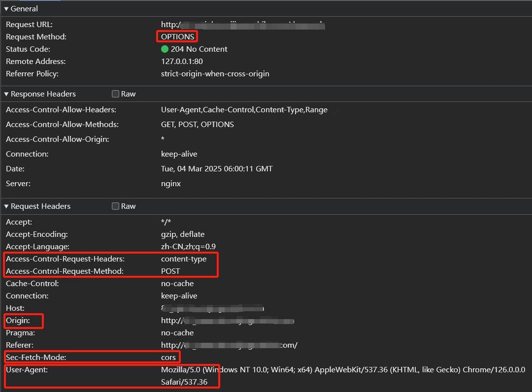Select the 204 No Content status text
Viewport: 532px width, 392px height.
tap(199, 49)
